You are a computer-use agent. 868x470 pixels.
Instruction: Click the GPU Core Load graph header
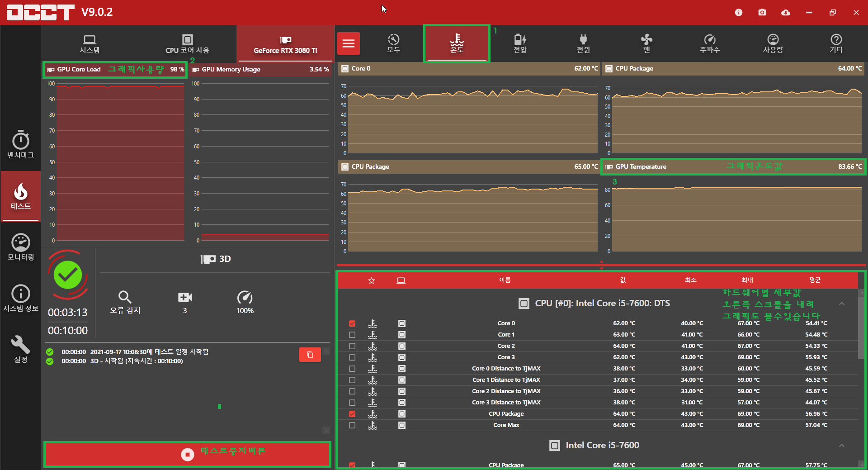click(115, 70)
